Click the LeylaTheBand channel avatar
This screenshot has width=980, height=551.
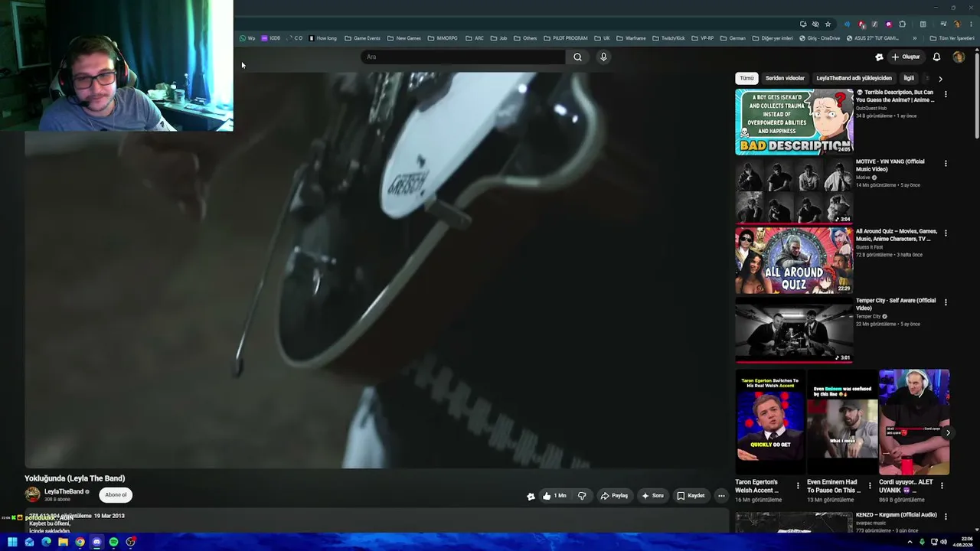tap(32, 494)
